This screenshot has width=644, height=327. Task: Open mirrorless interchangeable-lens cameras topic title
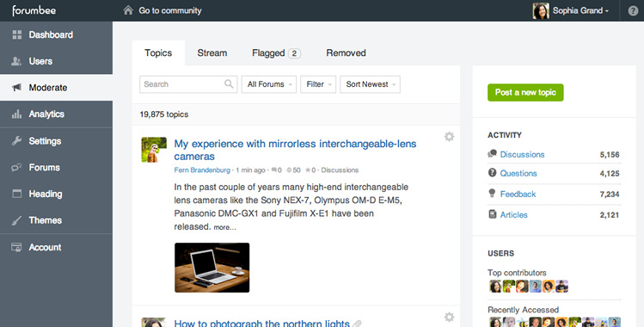coord(295,150)
